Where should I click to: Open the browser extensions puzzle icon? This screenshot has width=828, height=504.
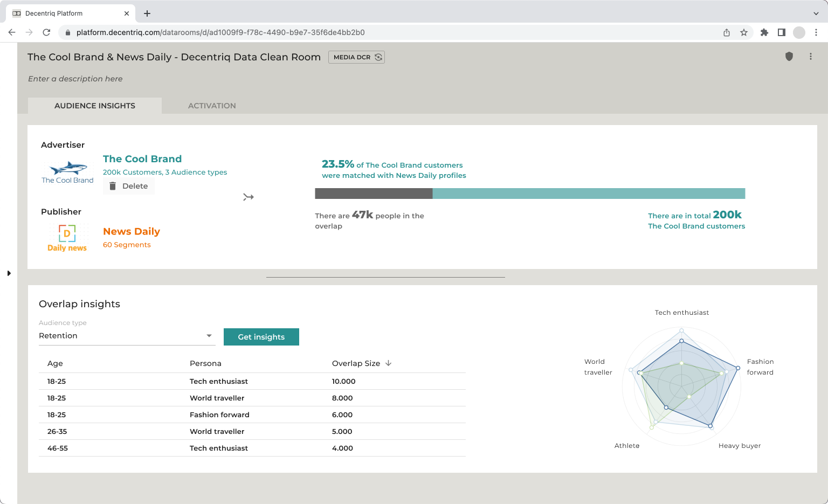pos(764,32)
